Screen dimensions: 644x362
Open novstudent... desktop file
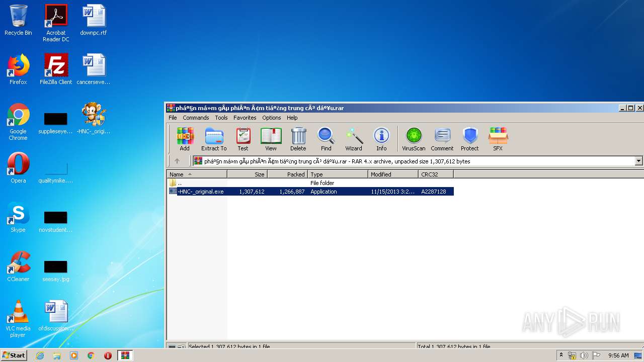click(56, 221)
